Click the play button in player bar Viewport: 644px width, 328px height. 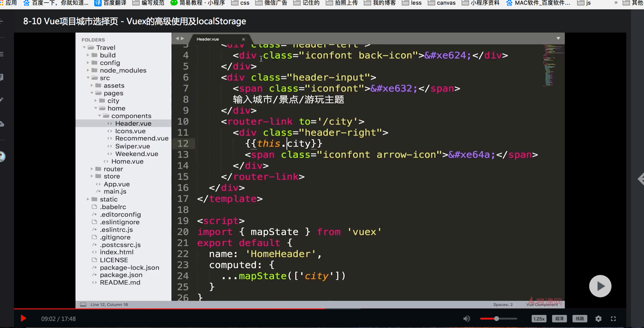23,319
